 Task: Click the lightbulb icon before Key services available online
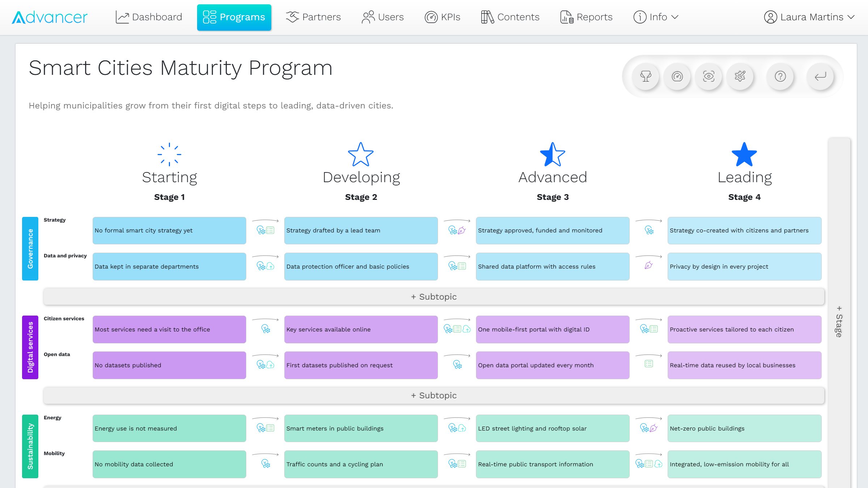[x=266, y=329]
